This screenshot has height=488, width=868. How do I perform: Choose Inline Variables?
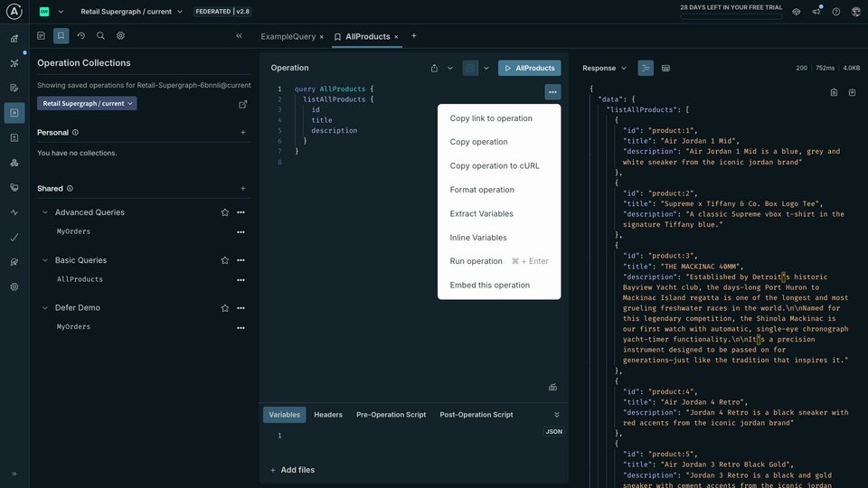[478, 238]
